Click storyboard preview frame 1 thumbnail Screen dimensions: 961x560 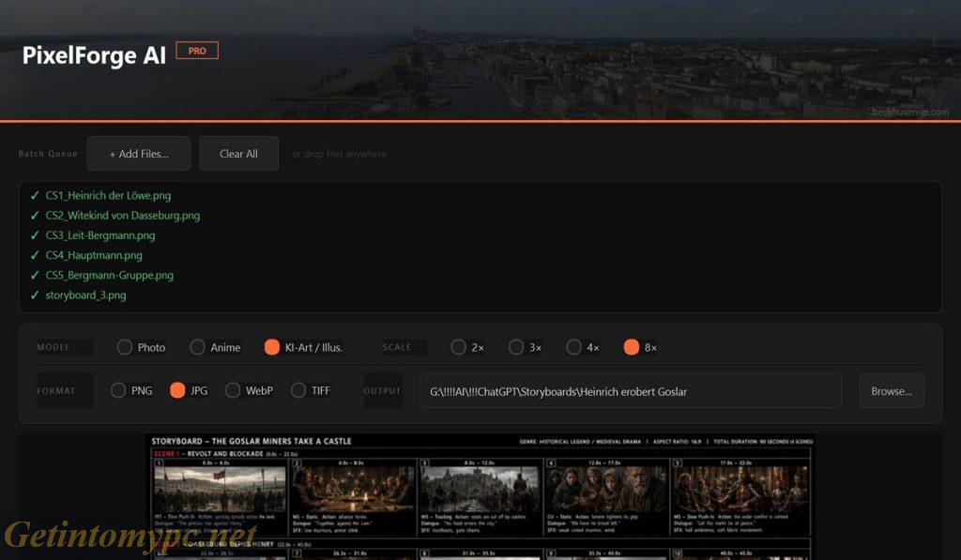[x=220, y=489]
